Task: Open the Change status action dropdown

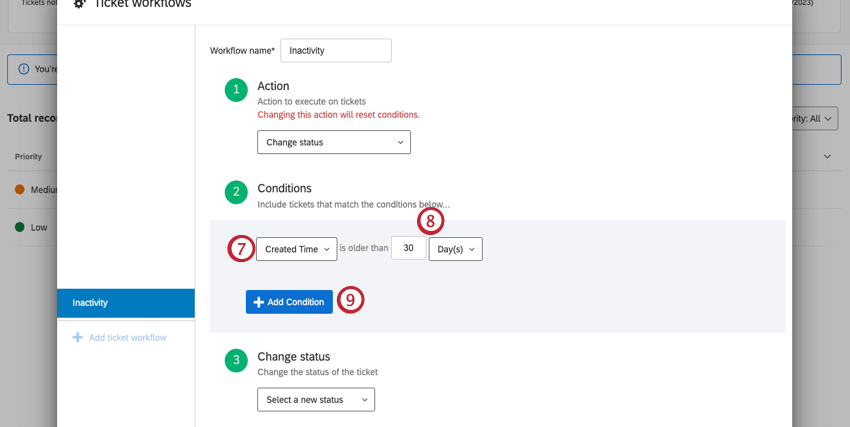Action: [x=334, y=142]
